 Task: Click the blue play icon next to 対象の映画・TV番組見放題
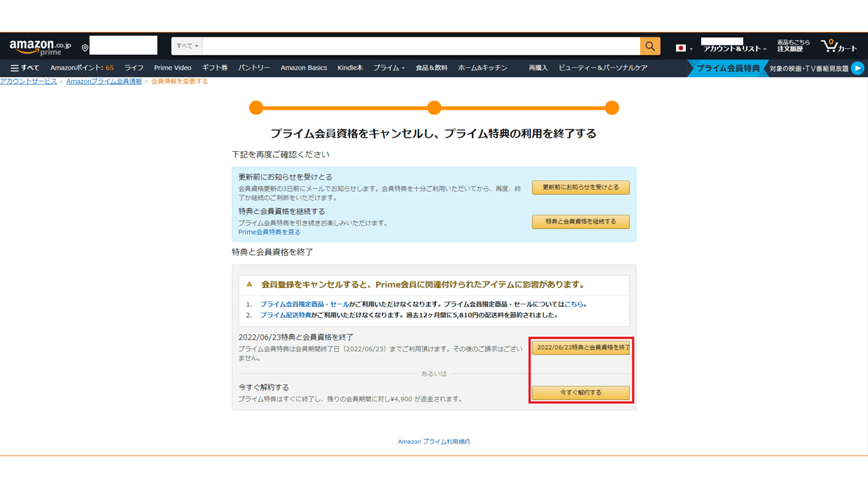click(x=857, y=68)
